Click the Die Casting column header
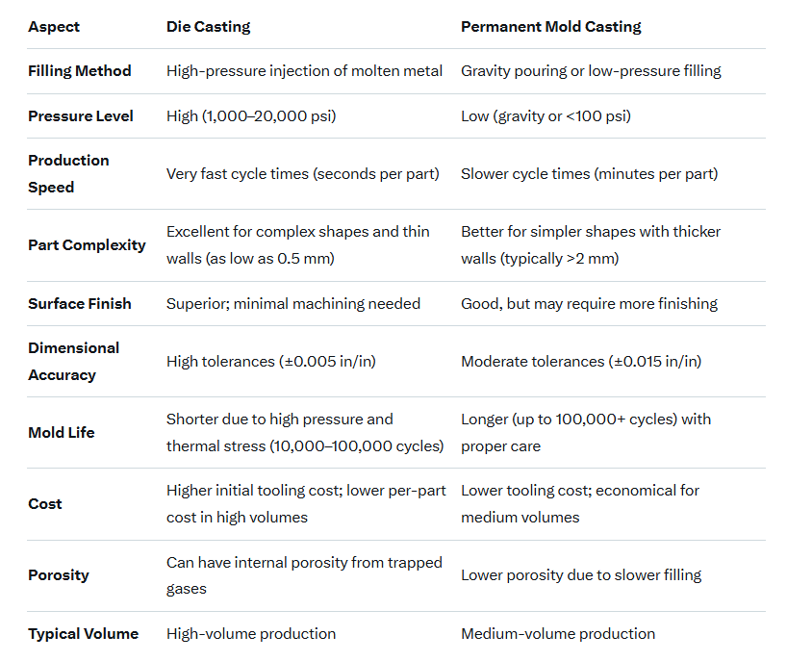 pos(208,27)
